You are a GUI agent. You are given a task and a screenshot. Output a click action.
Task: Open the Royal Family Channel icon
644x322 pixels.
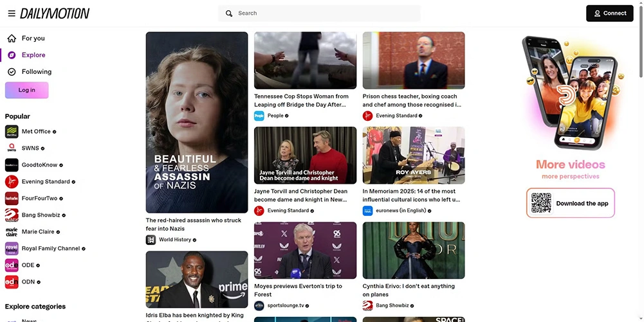(x=12, y=249)
